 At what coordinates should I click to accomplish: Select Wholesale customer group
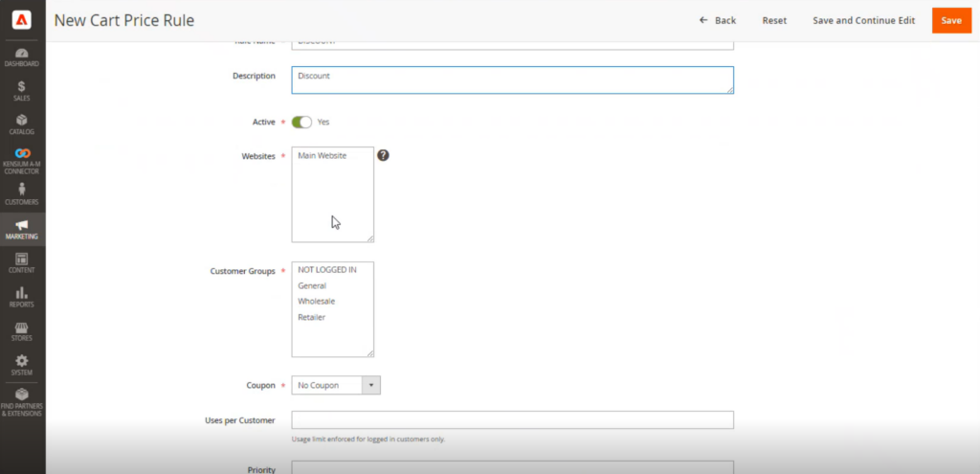[x=316, y=302]
